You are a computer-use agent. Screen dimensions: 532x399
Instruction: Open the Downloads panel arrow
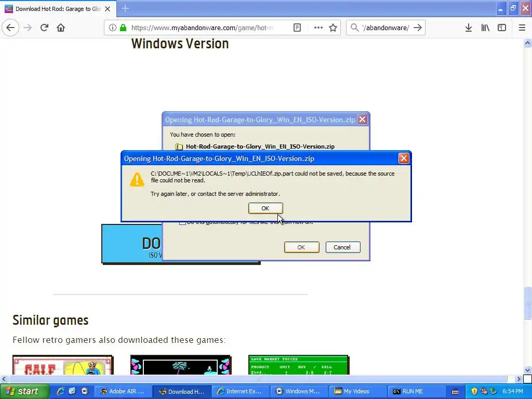pyautogui.click(x=469, y=28)
